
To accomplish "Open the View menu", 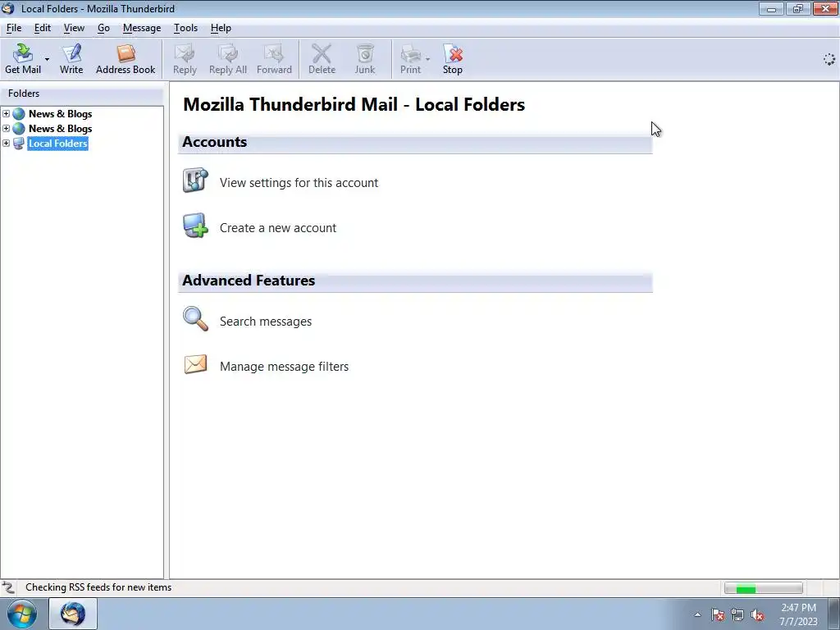I will point(74,28).
